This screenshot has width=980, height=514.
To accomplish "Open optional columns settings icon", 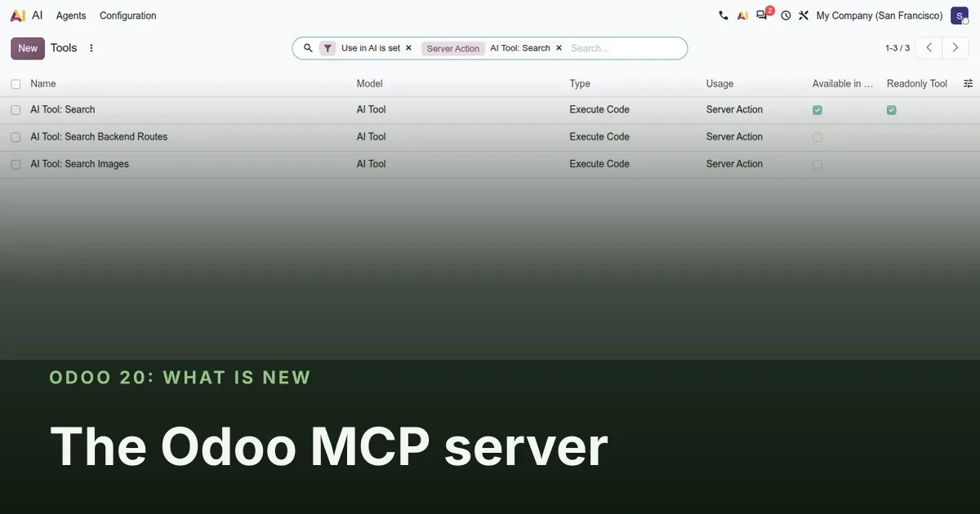I will click(x=969, y=83).
